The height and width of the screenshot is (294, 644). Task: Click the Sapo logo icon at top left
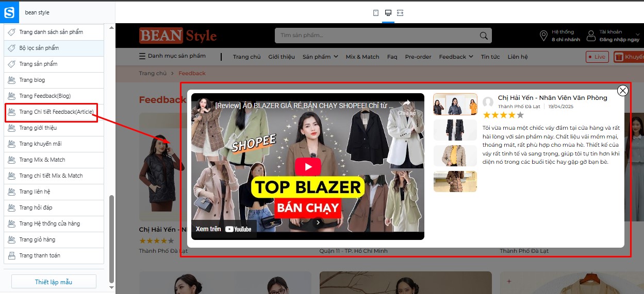click(x=10, y=12)
